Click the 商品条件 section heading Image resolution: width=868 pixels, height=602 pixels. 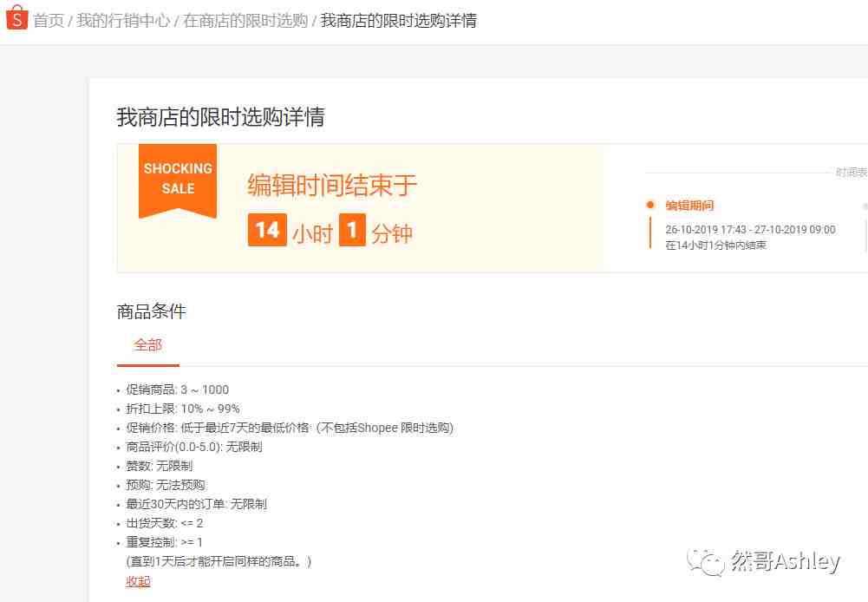(151, 311)
